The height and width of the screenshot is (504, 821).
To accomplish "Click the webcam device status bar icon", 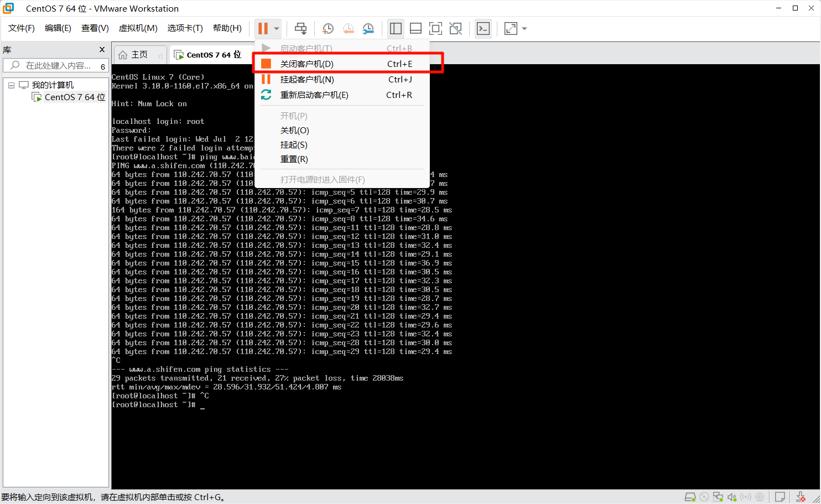I will pyautogui.click(x=760, y=497).
